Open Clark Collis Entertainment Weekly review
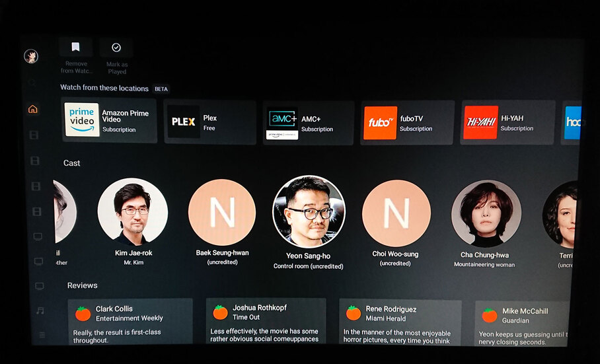Screen dimensions: 600x364 130,322
